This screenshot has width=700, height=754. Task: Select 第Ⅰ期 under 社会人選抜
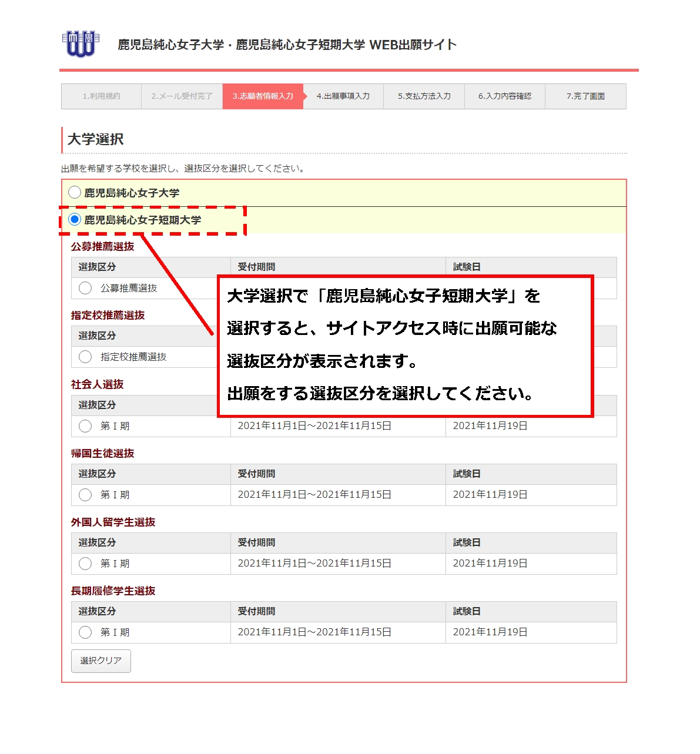pos(85,426)
